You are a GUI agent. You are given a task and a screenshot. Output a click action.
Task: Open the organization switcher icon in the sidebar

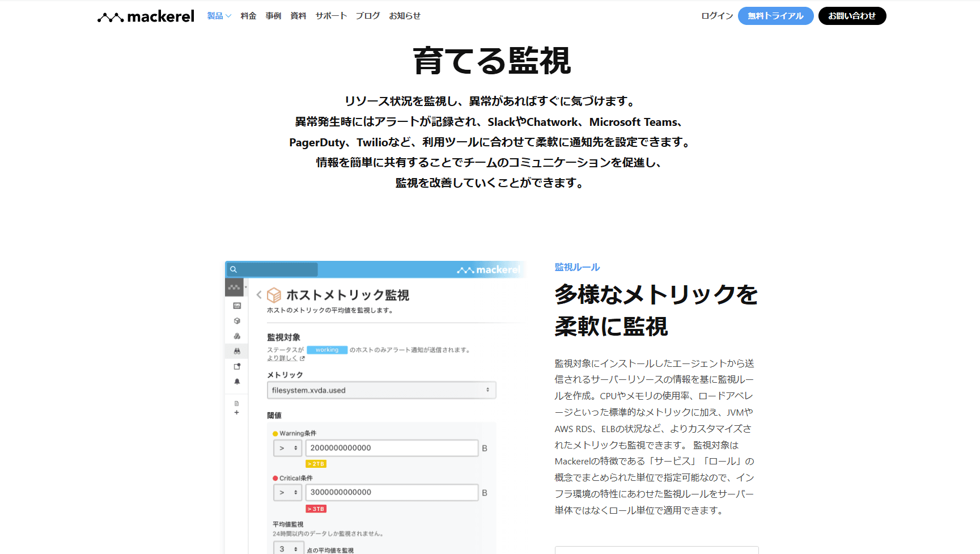click(235, 287)
